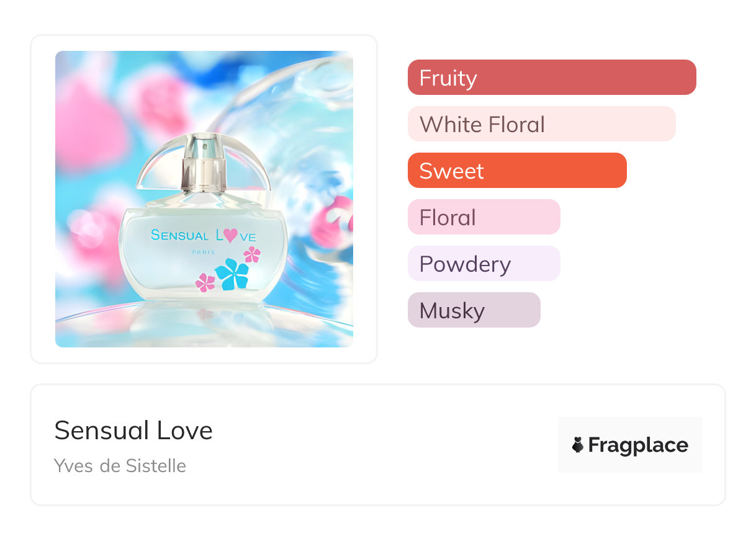Image resolution: width=756 pixels, height=536 pixels.
Task: Choose the Sweet accord bar
Action: pyautogui.click(x=516, y=171)
